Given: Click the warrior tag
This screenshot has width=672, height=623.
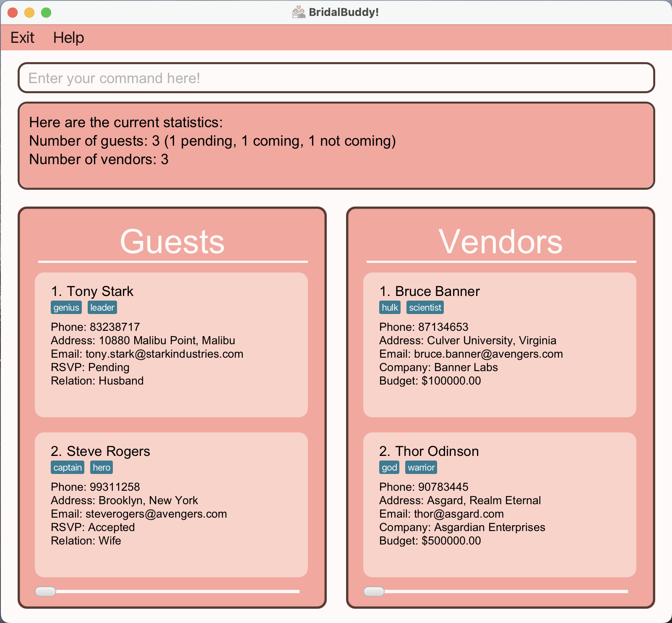Looking at the screenshot, I should 421,468.
